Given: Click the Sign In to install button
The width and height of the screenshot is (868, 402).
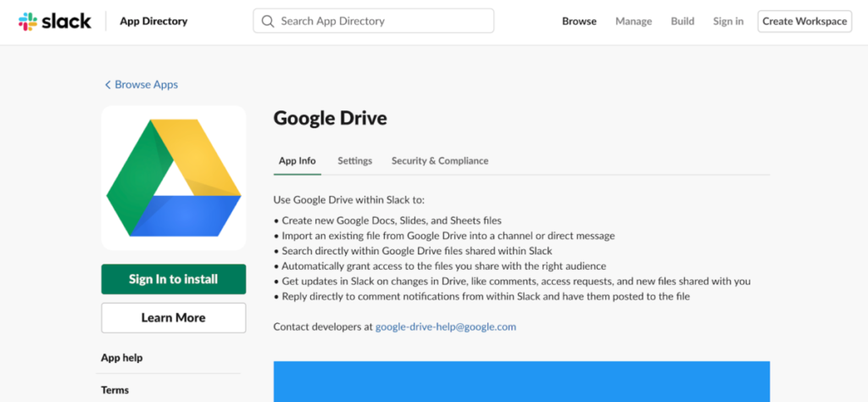Looking at the screenshot, I should [174, 279].
